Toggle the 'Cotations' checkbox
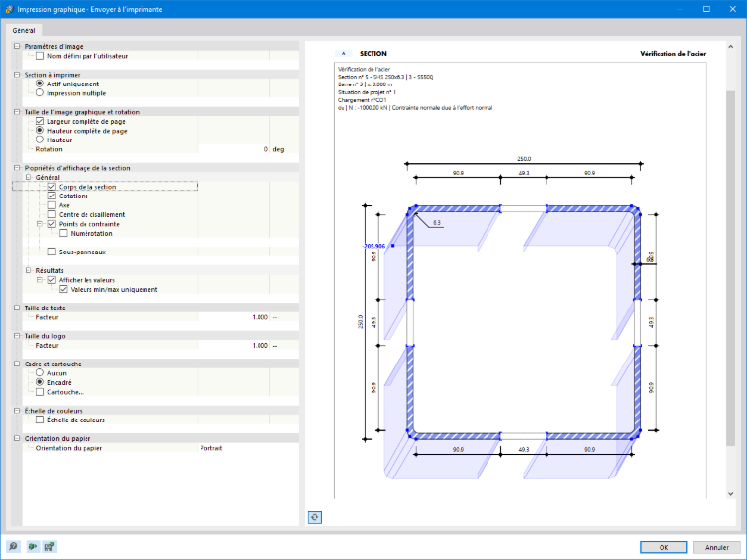The height and width of the screenshot is (560, 747). tap(52, 196)
